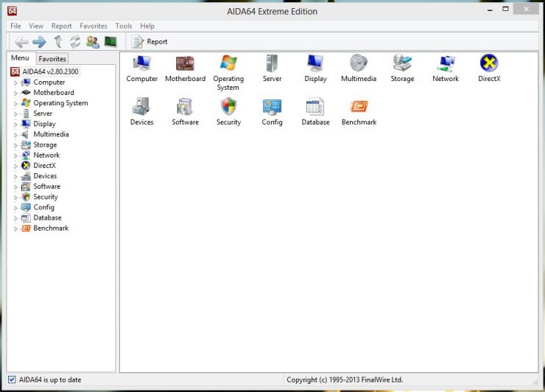
Task: Click the green monitor graph toolbar icon
Action: click(110, 42)
